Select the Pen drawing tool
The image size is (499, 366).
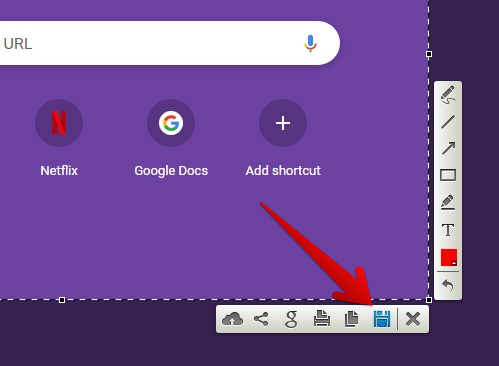click(x=448, y=95)
